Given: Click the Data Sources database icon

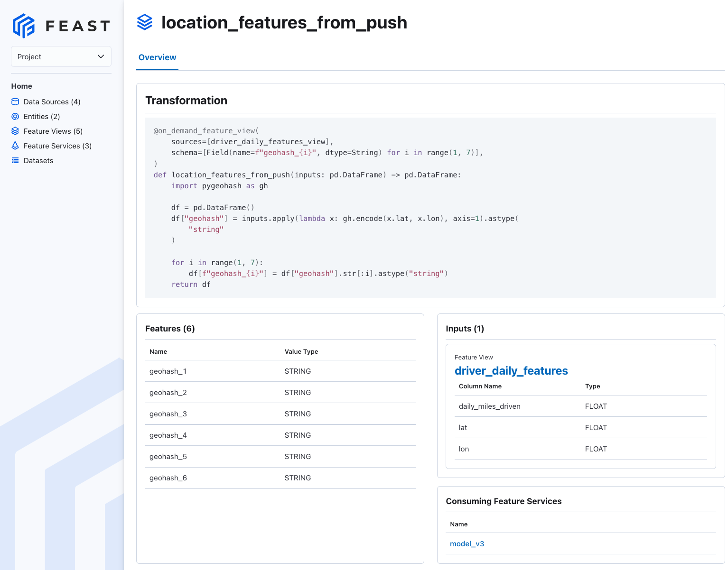Looking at the screenshot, I should pos(15,102).
